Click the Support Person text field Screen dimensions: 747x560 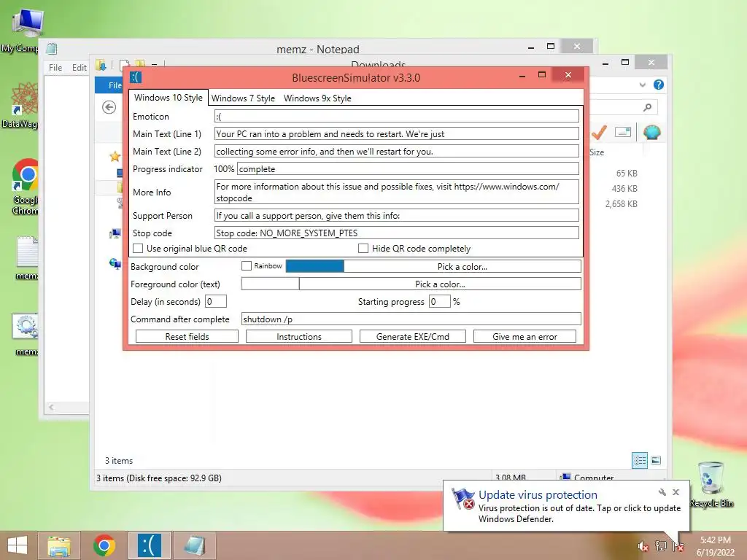click(x=396, y=215)
